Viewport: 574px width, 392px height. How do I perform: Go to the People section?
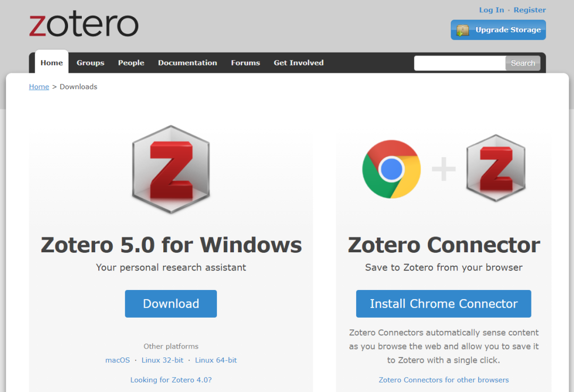click(x=131, y=63)
